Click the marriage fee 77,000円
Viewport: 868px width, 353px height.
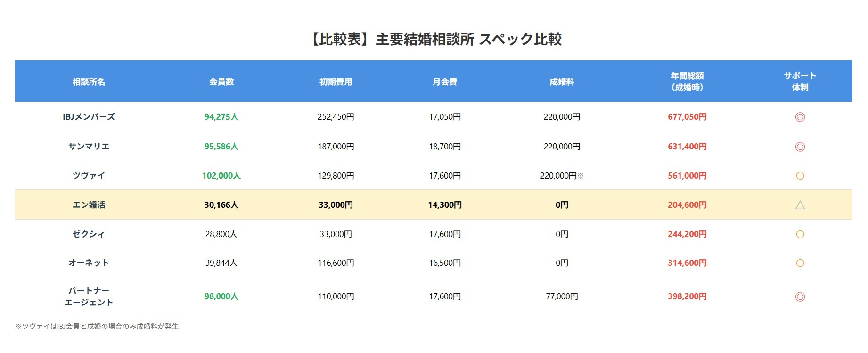[562, 296]
